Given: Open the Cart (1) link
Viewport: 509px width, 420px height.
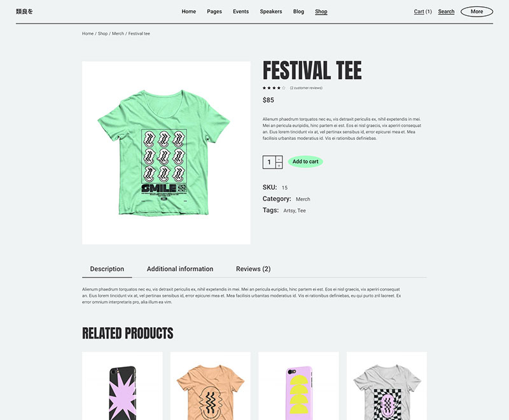Looking at the screenshot, I should (x=422, y=11).
